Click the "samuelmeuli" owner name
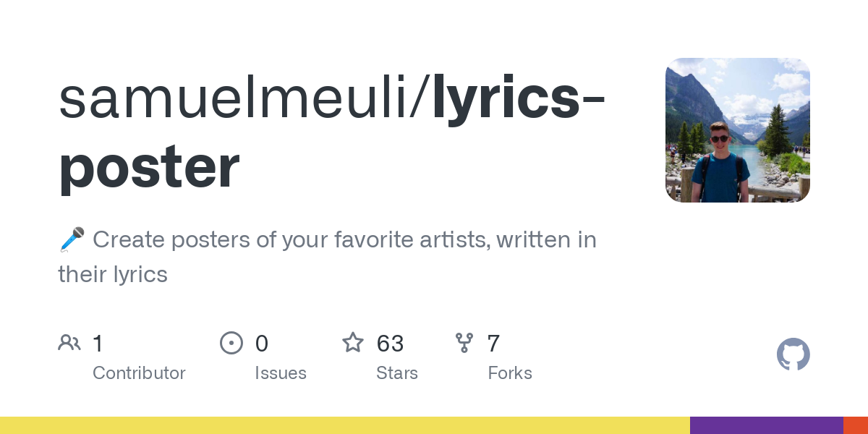 coord(234,99)
